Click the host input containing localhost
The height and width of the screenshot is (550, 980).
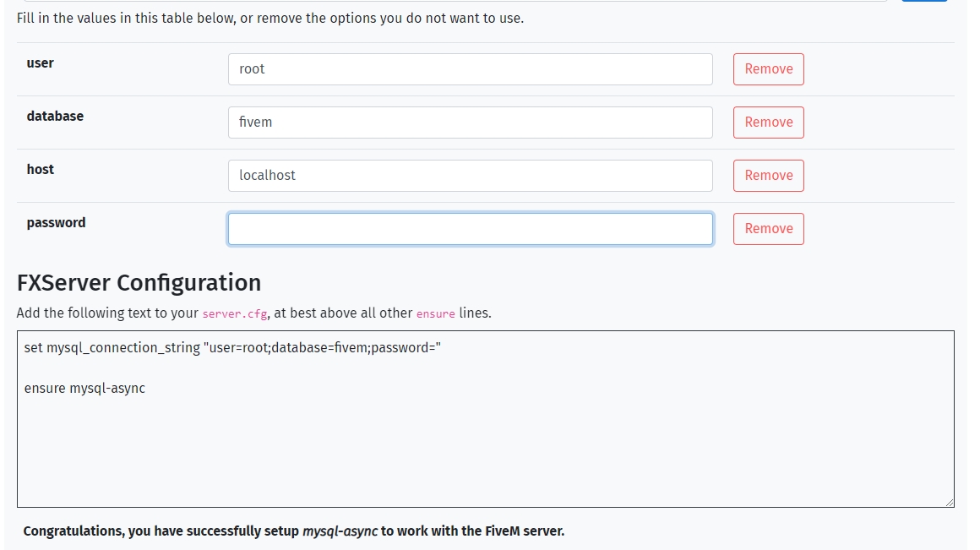point(470,176)
